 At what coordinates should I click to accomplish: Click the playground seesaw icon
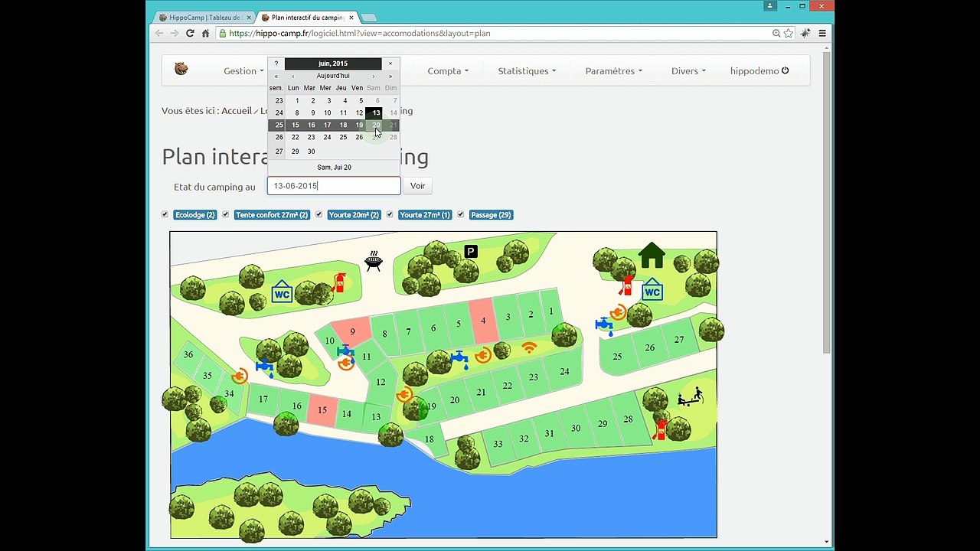(x=690, y=397)
